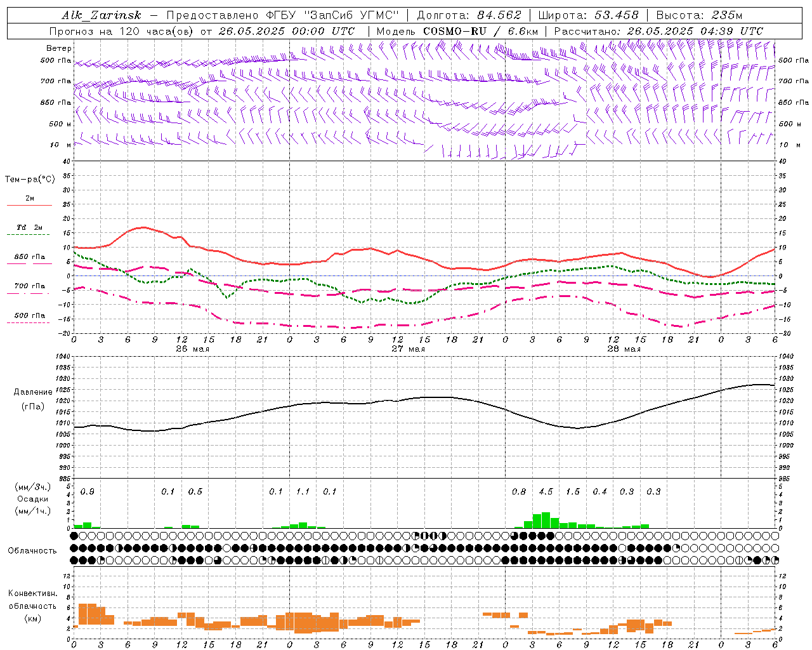Click the 1.1 precipitation amount value

pos(303,492)
